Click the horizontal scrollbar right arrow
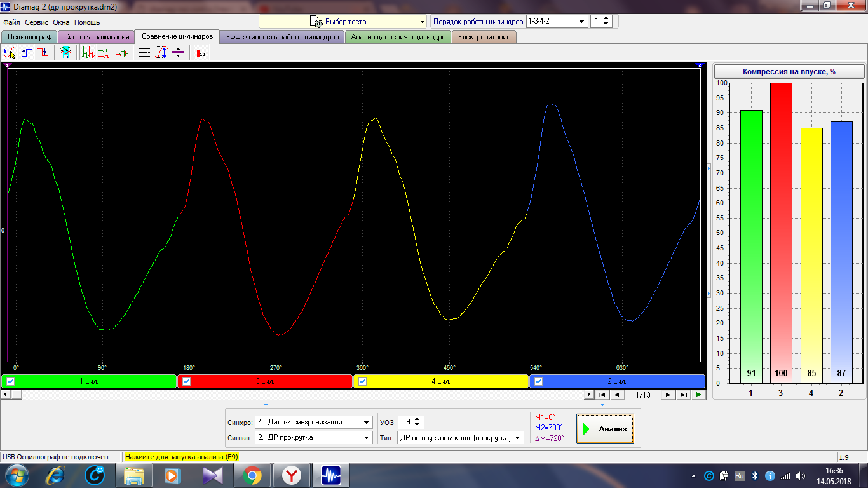The height and width of the screenshot is (488, 868). (588, 395)
